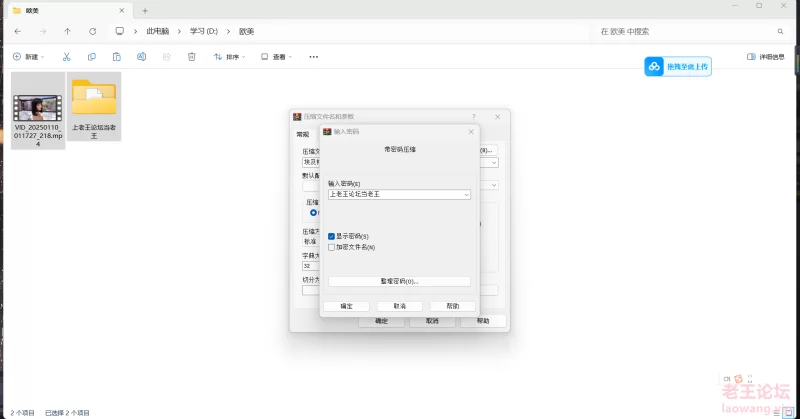
Task: Click 学习 (D:) in the address breadcrumb
Action: 204,31
